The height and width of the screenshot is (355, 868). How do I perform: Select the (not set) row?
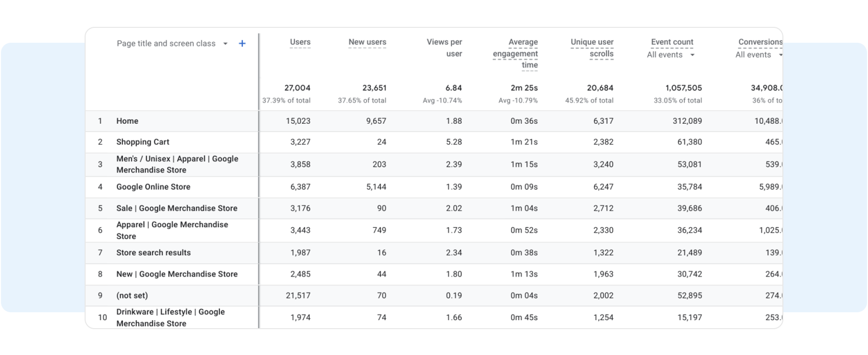click(132, 295)
